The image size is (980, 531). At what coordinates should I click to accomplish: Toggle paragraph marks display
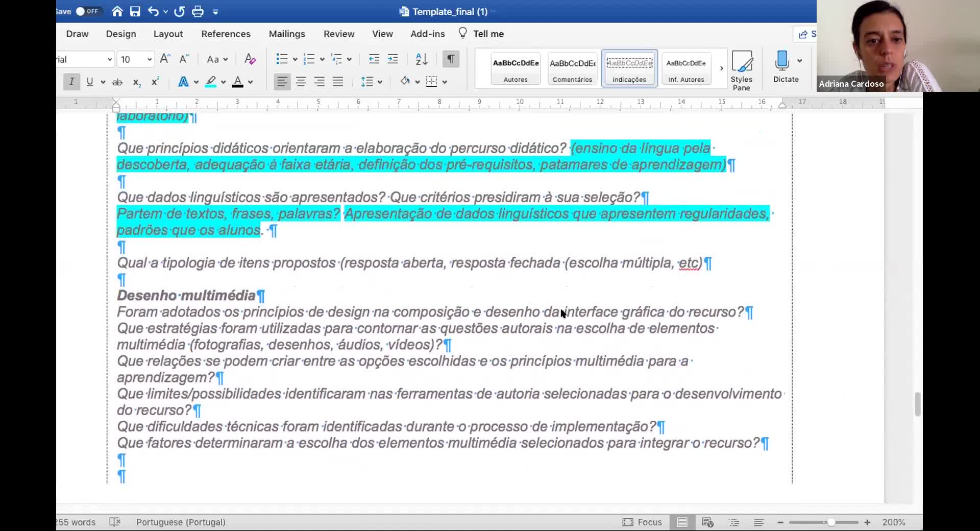pyautogui.click(x=451, y=59)
